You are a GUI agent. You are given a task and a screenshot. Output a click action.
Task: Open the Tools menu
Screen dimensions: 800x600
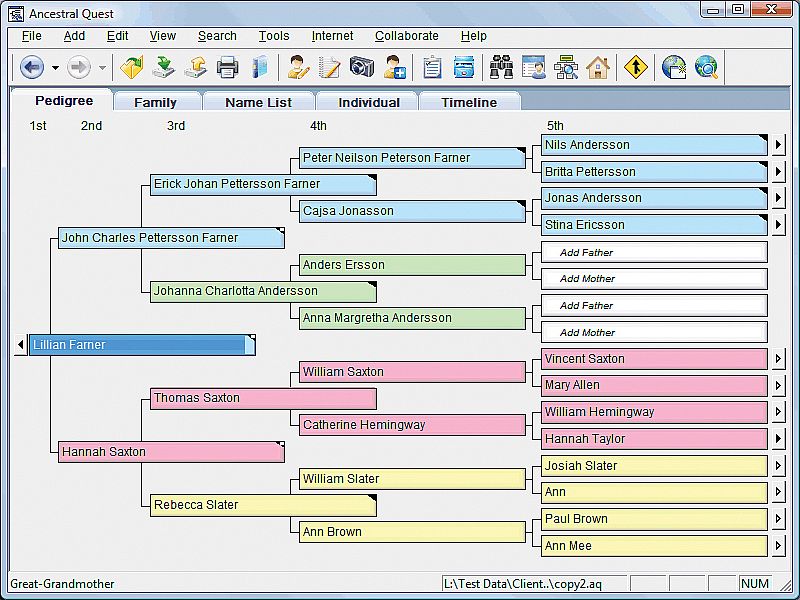click(273, 36)
